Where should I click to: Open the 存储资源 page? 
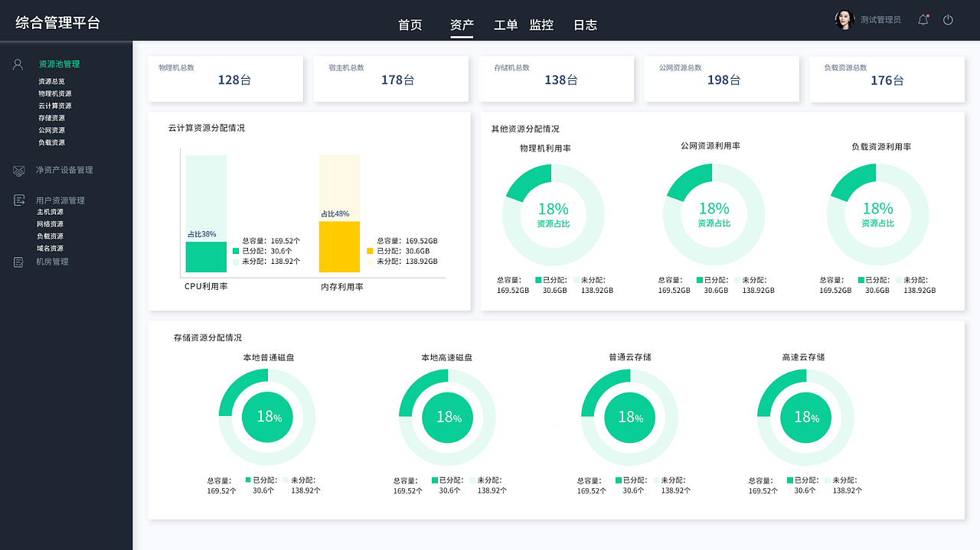pos(51,118)
